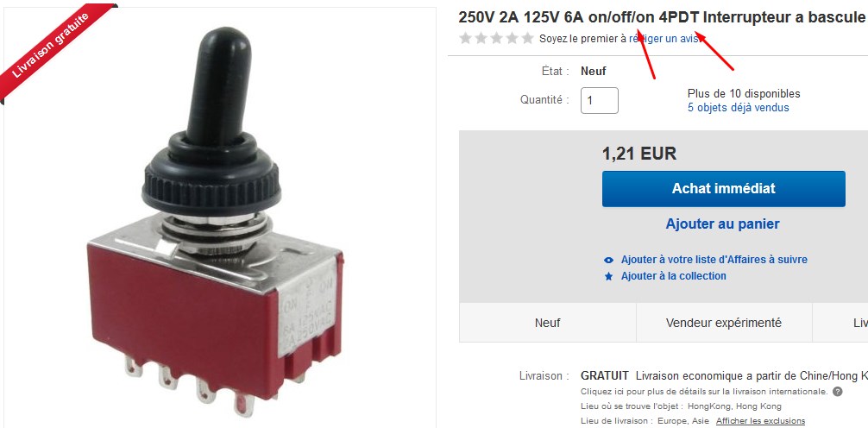The image size is (868, 428).
Task: Click the eye icon beside Affaires à suivre
Action: pos(609,260)
